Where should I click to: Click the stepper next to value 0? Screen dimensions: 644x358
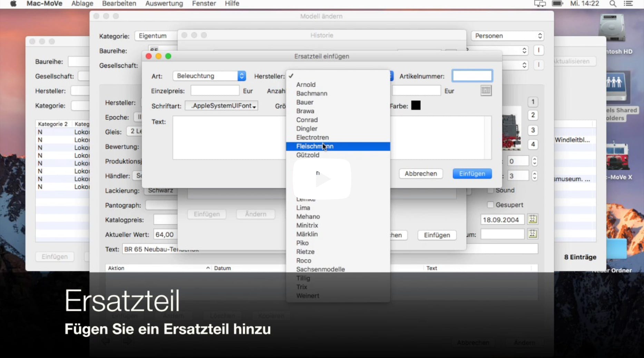[534, 161]
